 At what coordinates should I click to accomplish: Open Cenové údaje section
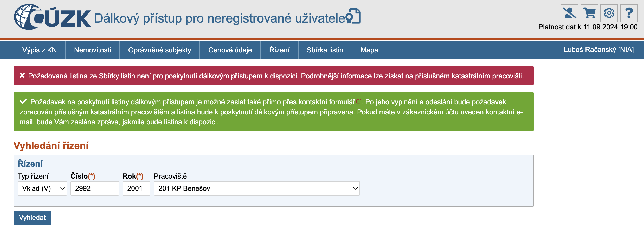tap(230, 50)
